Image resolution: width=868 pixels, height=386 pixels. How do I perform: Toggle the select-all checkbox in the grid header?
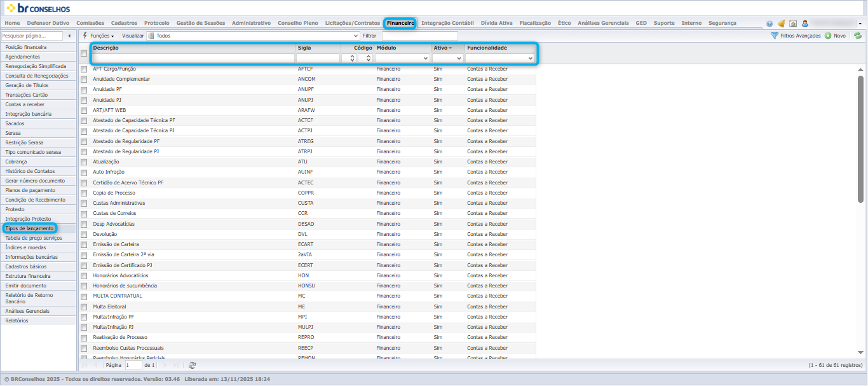[x=84, y=53]
